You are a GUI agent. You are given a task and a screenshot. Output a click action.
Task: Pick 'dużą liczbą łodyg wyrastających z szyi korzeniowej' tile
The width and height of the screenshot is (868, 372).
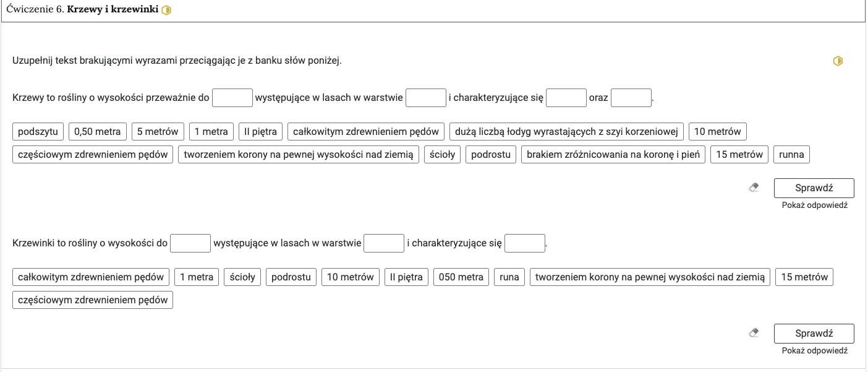pyautogui.click(x=566, y=131)
